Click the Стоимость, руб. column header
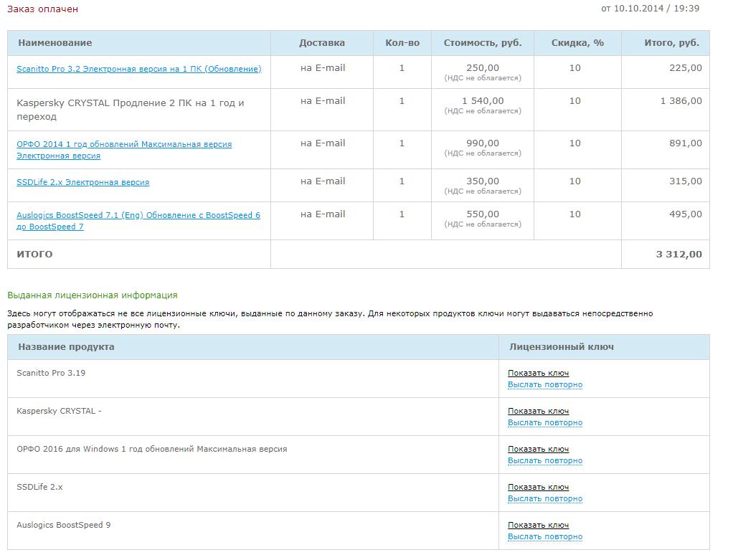Image resolution: width=733 pixels, height=560 pixels. pos(483,42)
